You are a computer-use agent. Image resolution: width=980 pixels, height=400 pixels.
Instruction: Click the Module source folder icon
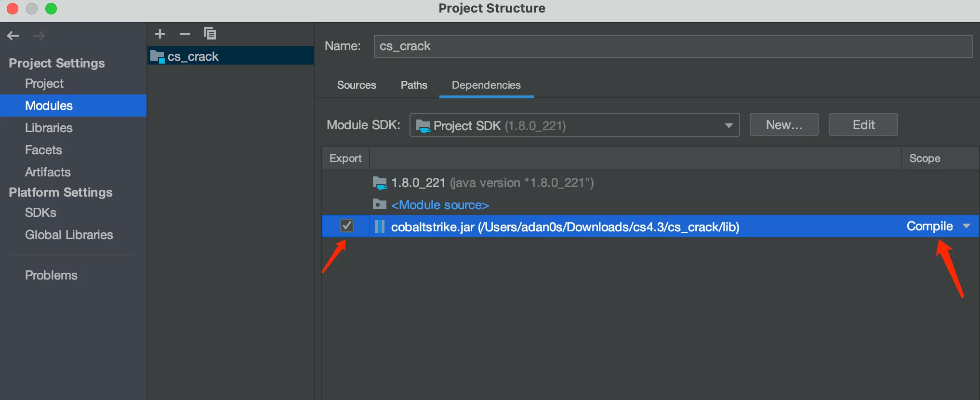(380, 205)
